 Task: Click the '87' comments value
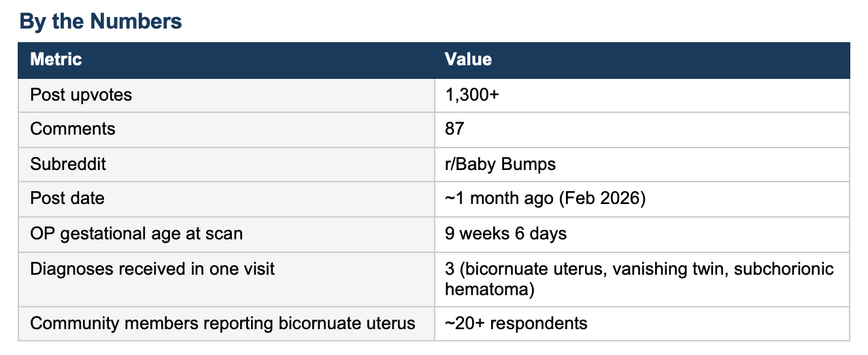coord(642,129)
